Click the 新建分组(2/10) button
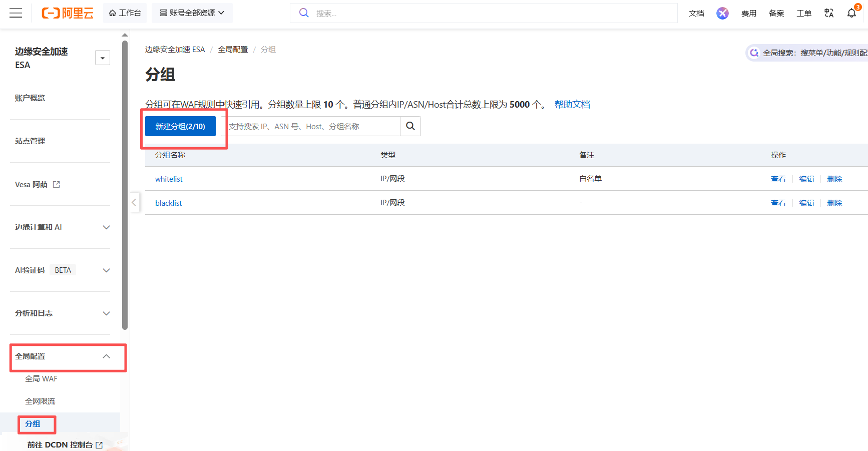This screenshot has width=868, height=451. click(x=180, y=126)
